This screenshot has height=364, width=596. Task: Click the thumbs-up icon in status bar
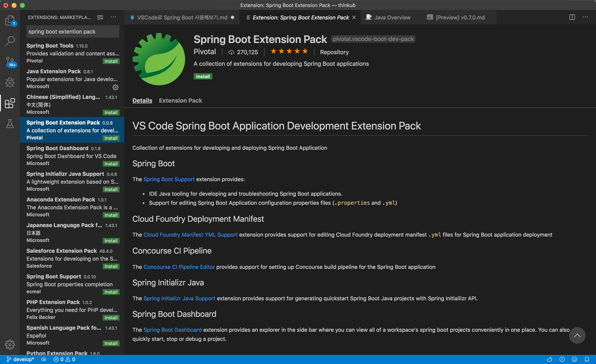(550, 359)
